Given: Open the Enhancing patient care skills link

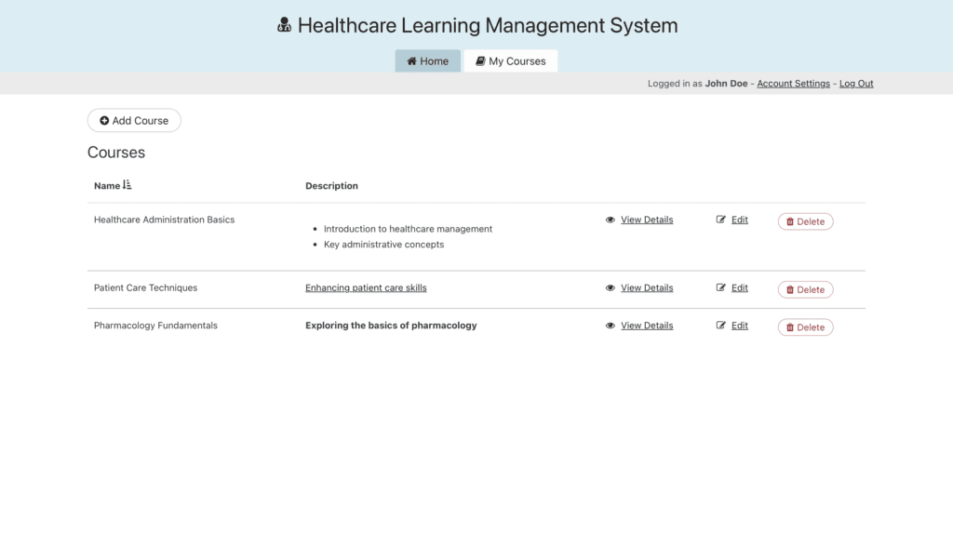Looking at the screenshot, I should click(x=366, y=288).
